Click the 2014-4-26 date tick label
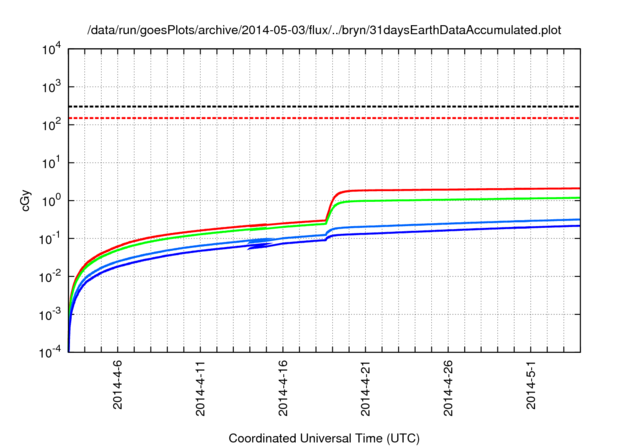 coord(448,388)
